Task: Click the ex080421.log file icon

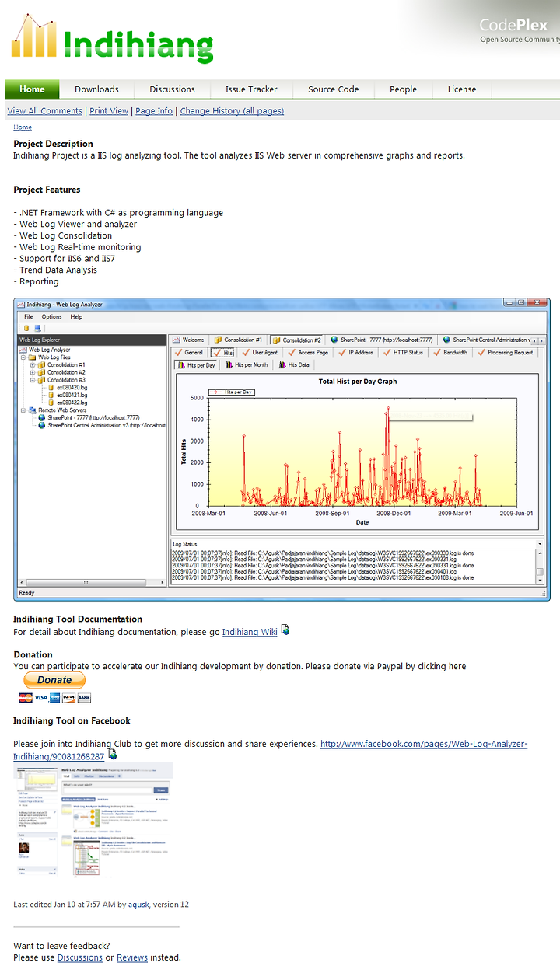Action: 51,395
